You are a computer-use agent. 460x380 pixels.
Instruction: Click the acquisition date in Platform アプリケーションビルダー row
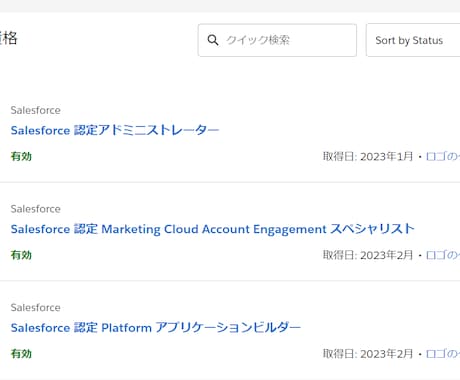tap(368, 354)
